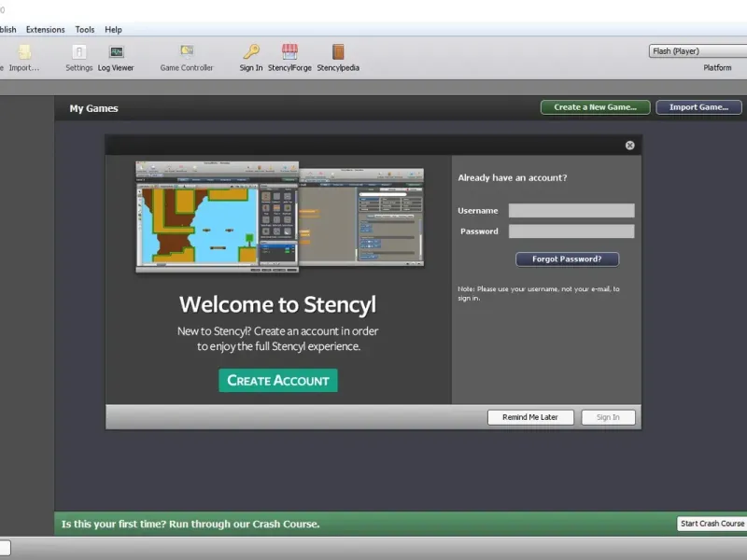Open the Settings toolbar icon
The image size is (747, 560).
click(x=79, y=58)
